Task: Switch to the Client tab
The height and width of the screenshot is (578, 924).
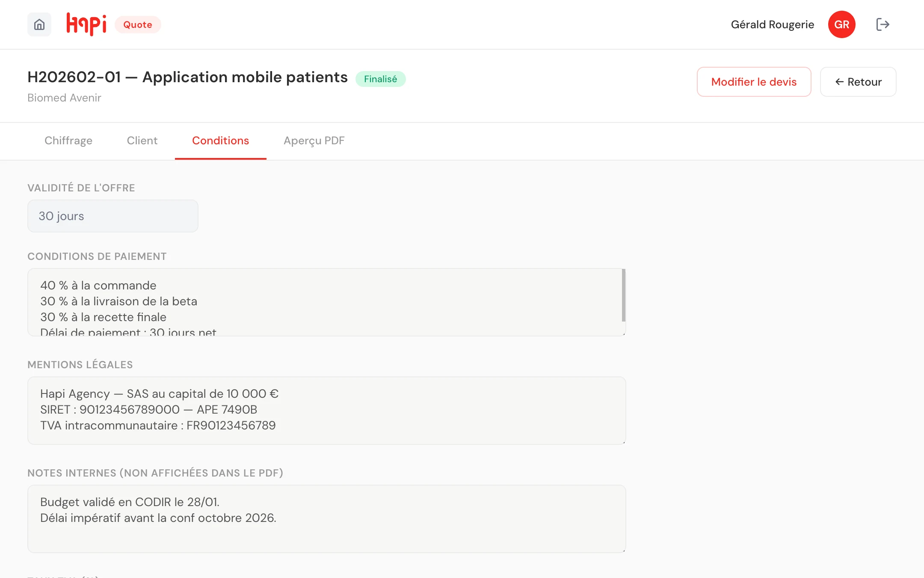Action: [142, 141]
